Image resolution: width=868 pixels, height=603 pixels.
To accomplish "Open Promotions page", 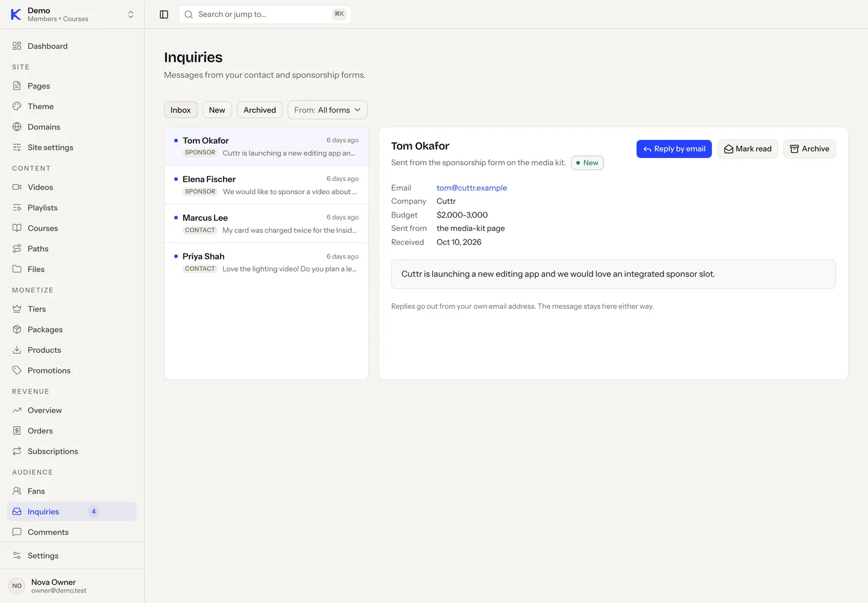I will pos(72,370).
